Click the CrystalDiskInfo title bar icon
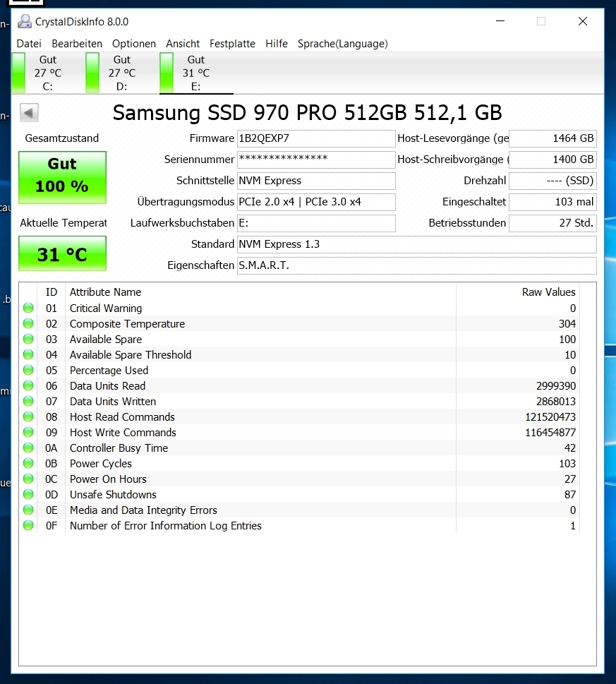Image resolution: width=616 pixels, height=684 pixels. coord(25,21)
